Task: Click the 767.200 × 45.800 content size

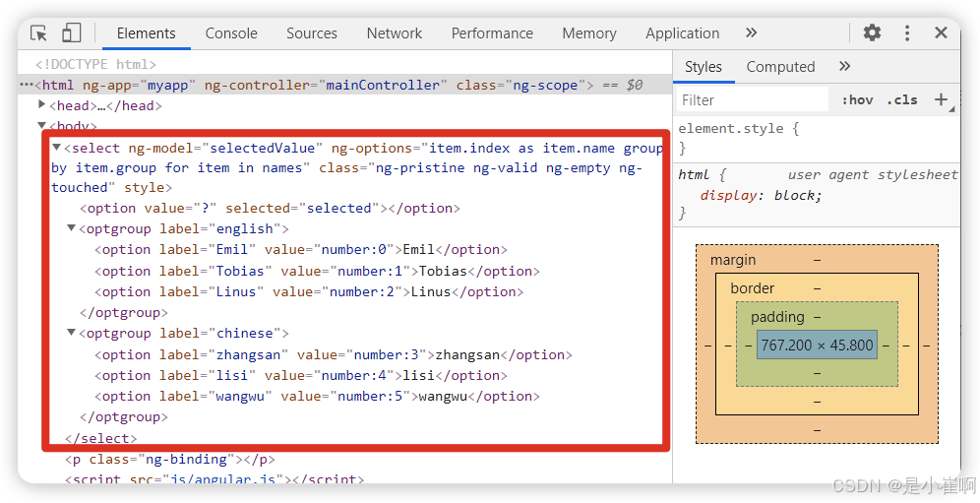Action: pos(817,345)
